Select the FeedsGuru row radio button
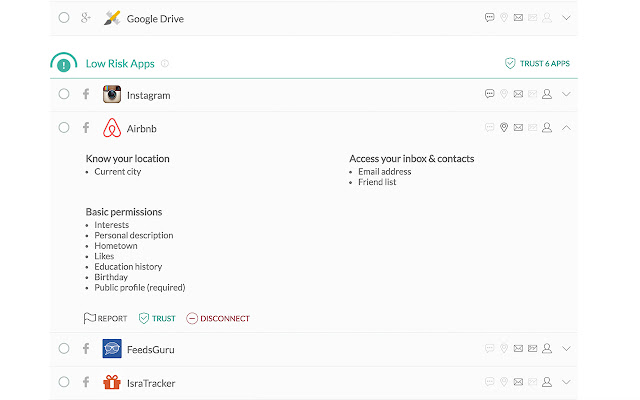Screen dimensions: 640x400 click(64, 349)
